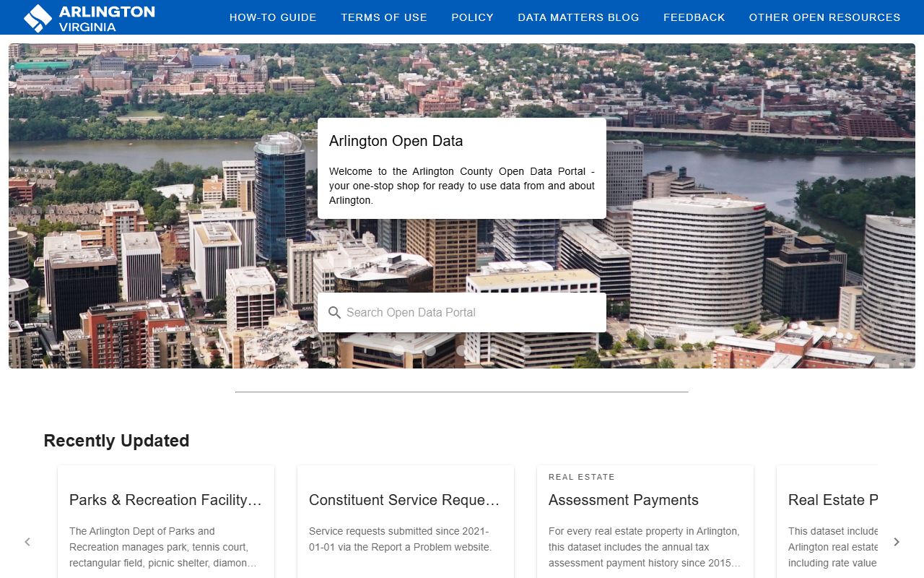Click the REAL ESTATE category label on Assessment Payments
Screen dimensions: 924x578
[x=582, y=477]
